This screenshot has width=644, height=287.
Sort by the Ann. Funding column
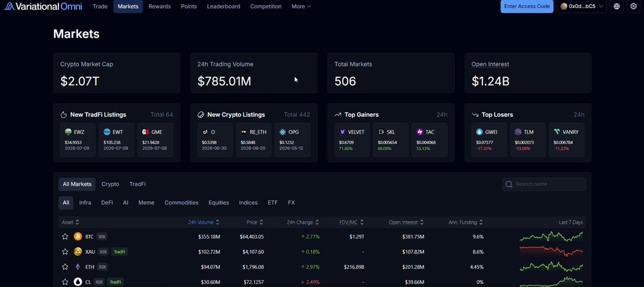pos(466,222)
